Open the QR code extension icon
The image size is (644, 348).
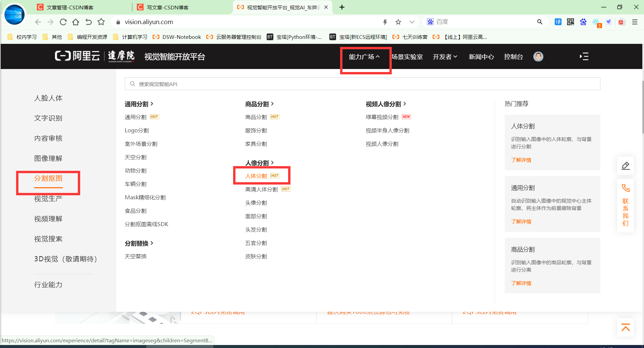[571, 22]
